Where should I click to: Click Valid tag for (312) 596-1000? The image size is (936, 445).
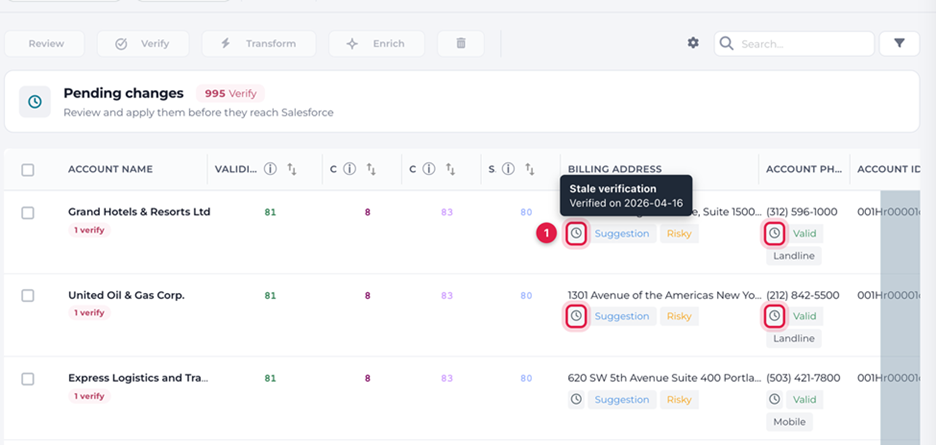(805, 234)
